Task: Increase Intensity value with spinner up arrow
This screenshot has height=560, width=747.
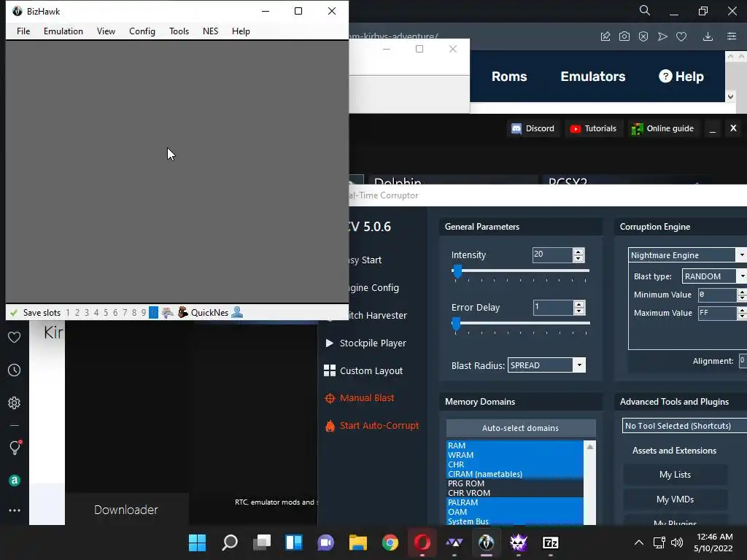Action: coord(578,252)
